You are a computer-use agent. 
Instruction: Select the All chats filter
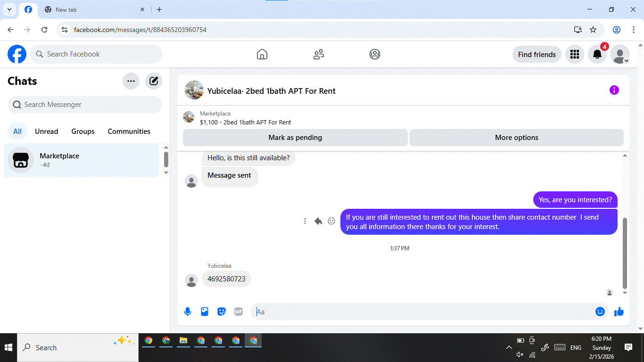coord(17,132)
